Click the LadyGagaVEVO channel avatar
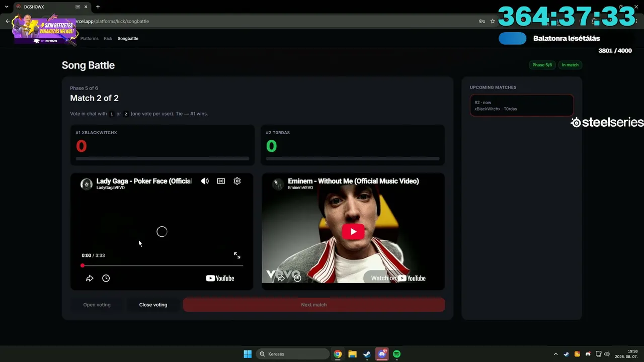644x362 pixels. [x=87, y=184]
